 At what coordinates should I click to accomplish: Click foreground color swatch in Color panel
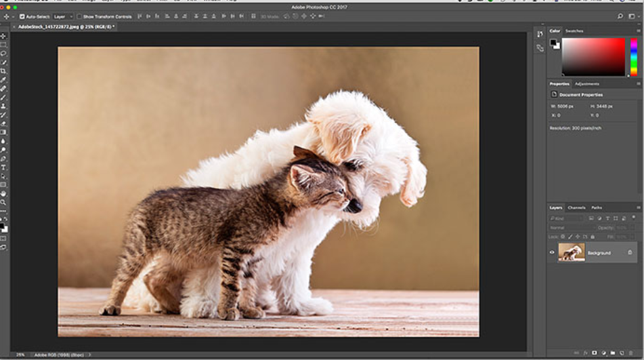[x=553, y=42]
